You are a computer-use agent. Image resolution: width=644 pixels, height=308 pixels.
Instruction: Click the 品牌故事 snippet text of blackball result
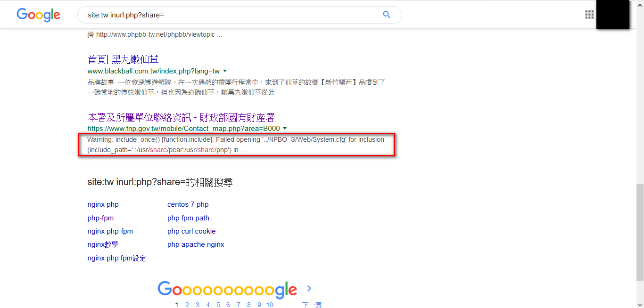click(x=236, y=87)
